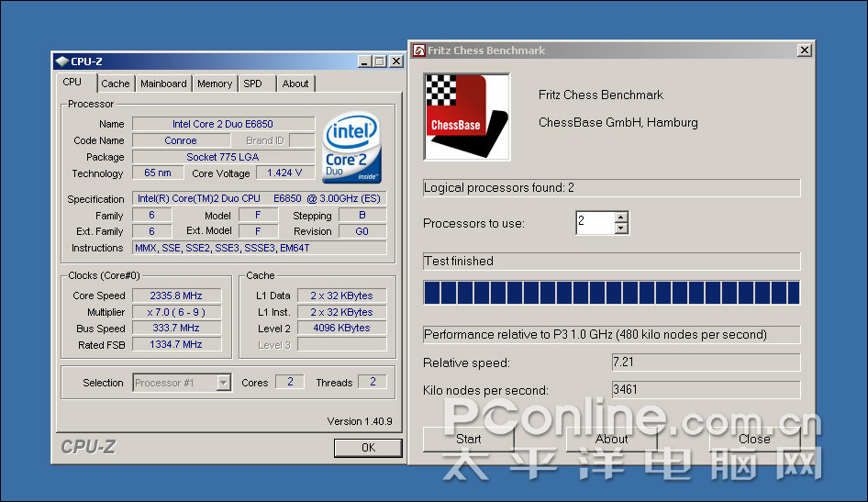
Task: Open the Processor #1 selection dropdown
Action: click(x=223, y=383)
